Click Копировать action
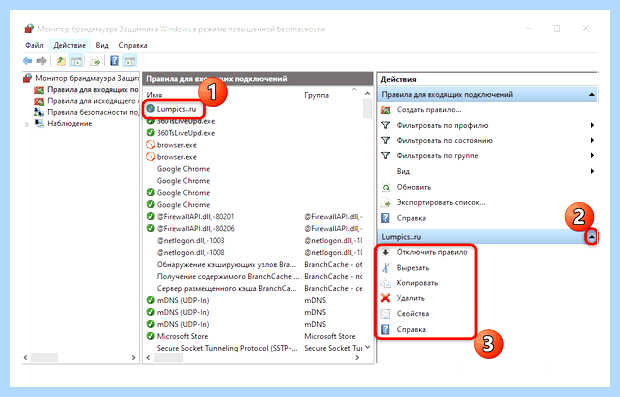 point(417,283)
